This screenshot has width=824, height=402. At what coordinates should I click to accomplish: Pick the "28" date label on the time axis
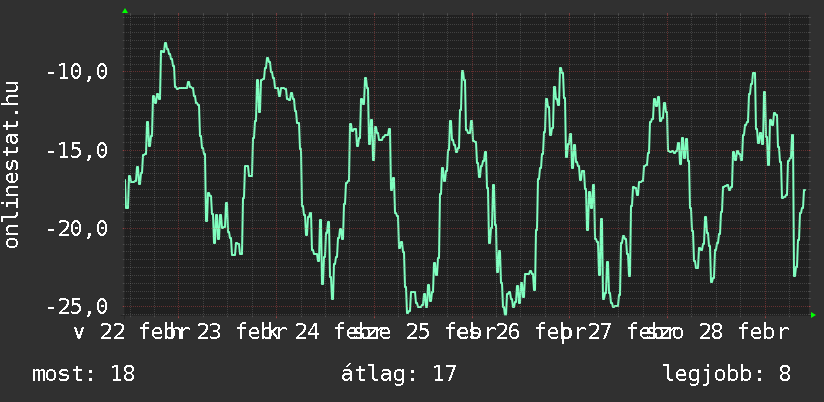pos(711,332)
